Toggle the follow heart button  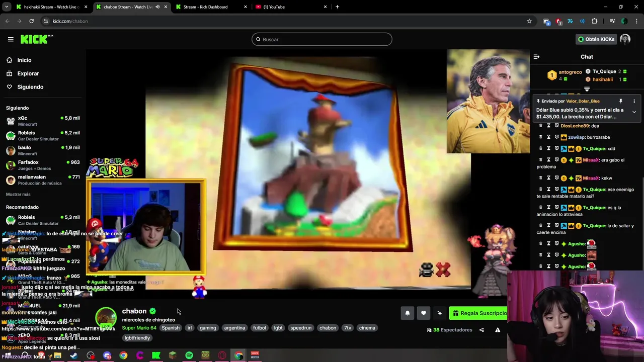pos(424,313)
